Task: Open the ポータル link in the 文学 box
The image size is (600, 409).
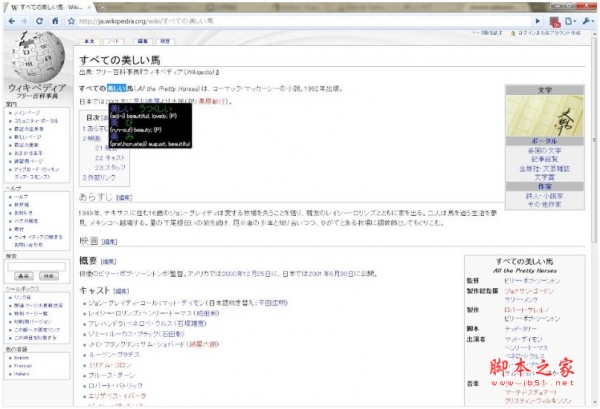Action: pos(545,141)
